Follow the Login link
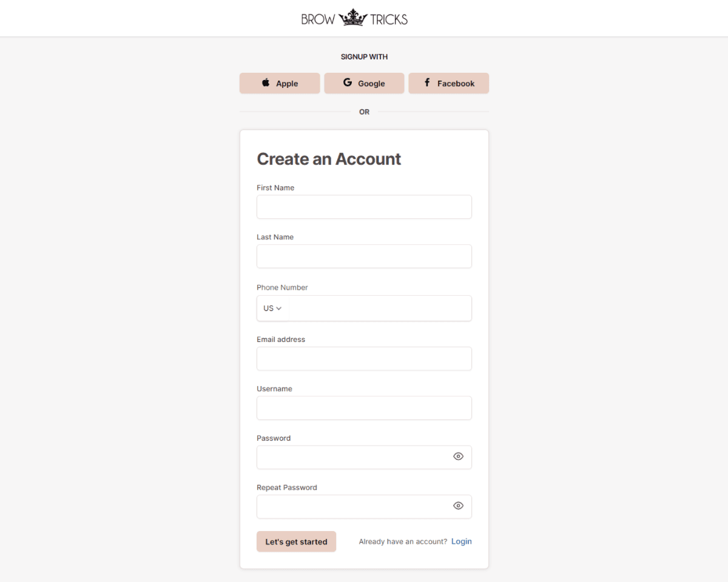728x582 pixels. [x=461, y=541]
